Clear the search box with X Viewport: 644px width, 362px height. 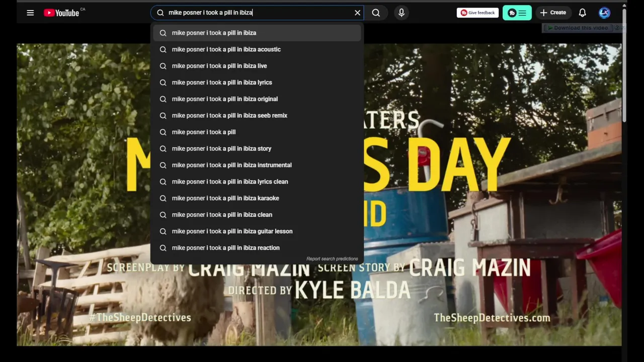pos(357,13)
